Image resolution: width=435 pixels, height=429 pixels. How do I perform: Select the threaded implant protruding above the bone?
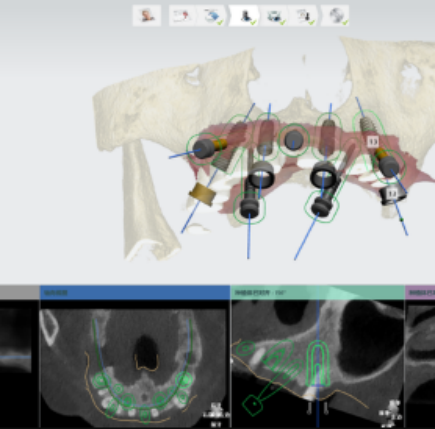click(x=367, y=124)
